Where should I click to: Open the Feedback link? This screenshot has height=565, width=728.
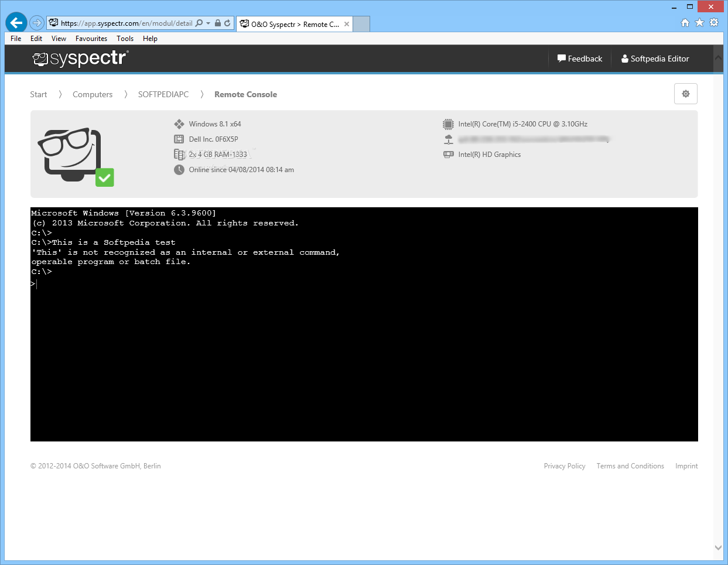coord(580,59)
